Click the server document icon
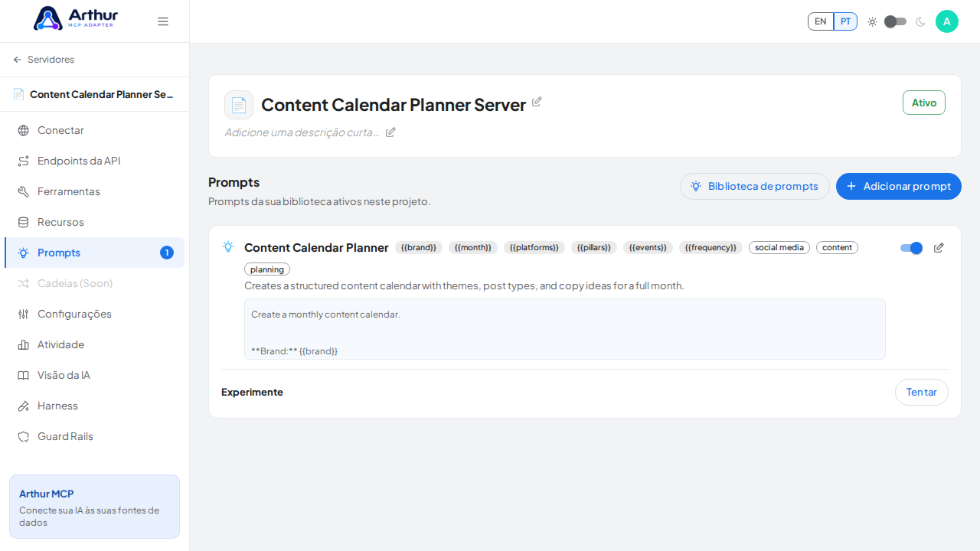 point(239,105)
